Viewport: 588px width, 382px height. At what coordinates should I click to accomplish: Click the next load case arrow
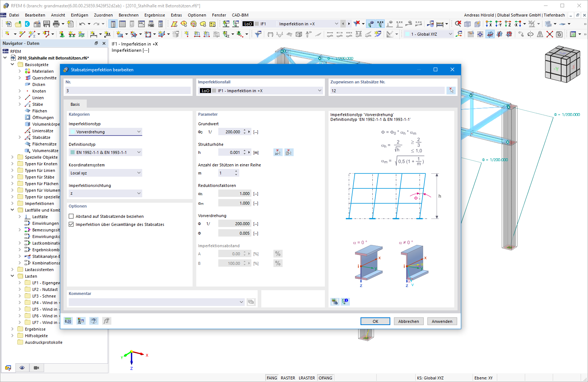[x=349, y=24]
